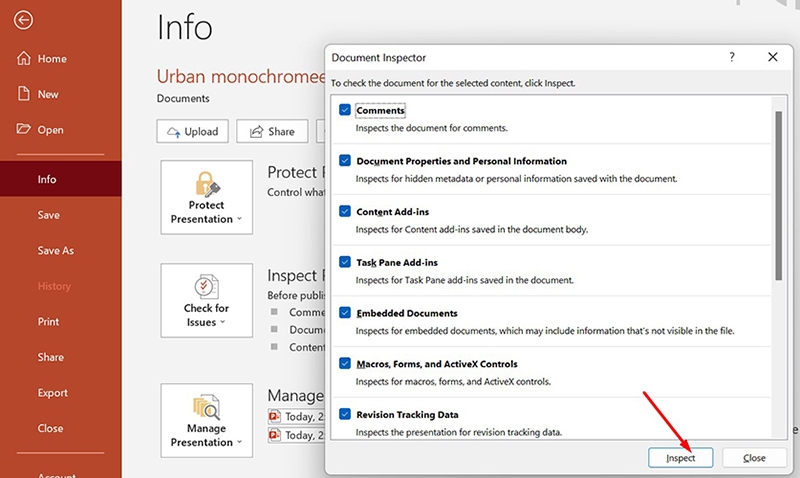Screen dimensions: 800x478
Task: Uncheck the Comments checkbox
Action: [x=345, y=110]
